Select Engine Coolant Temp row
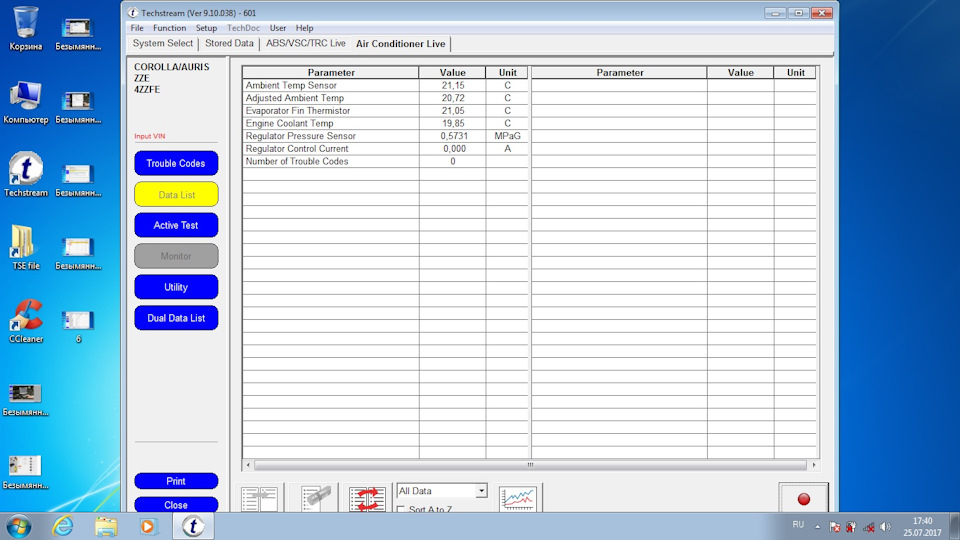 tap(385, 124)
